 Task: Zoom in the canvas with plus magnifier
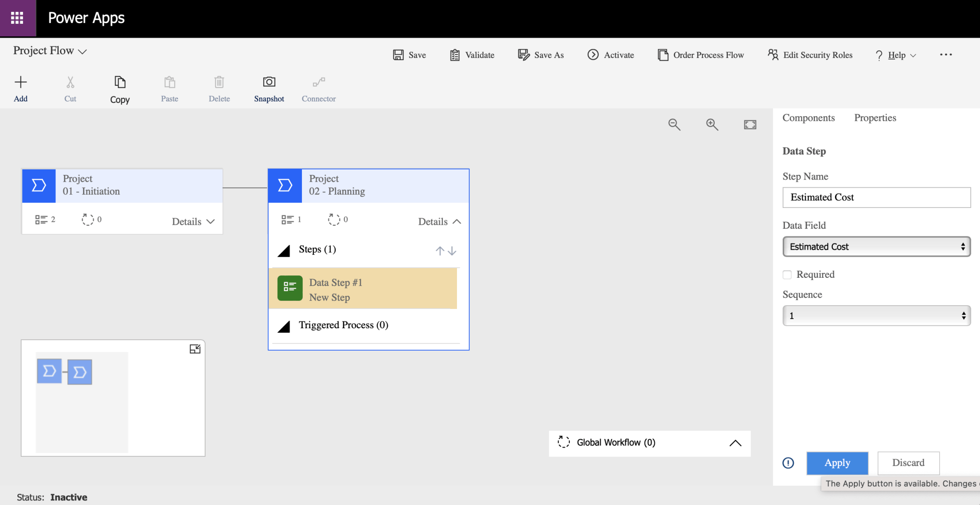[x=712, y=124]
